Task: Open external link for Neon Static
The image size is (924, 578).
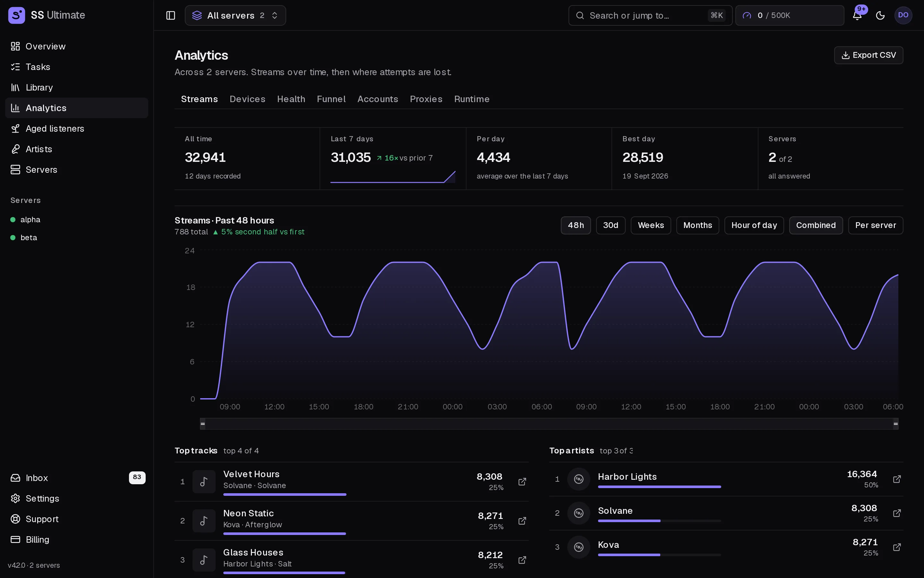Action: 522,521
